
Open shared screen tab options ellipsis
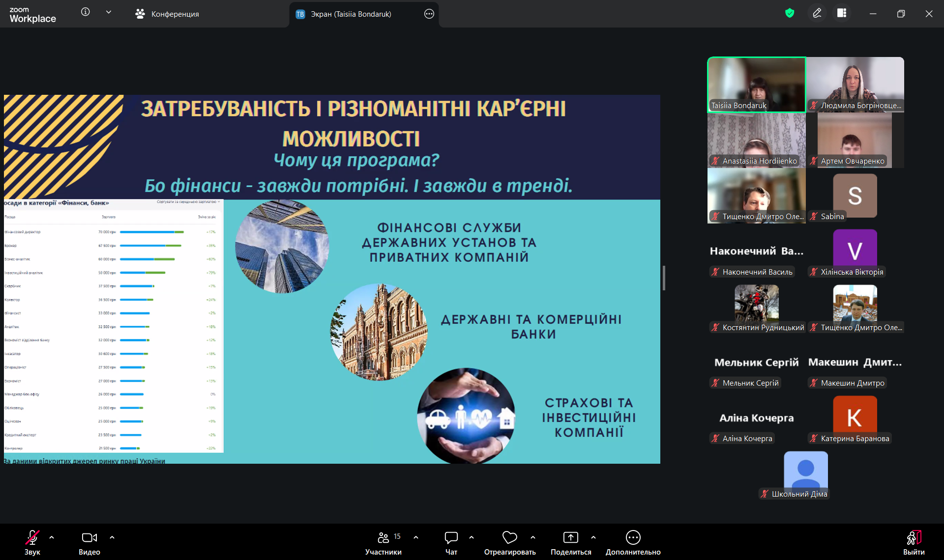coord(429,14)
